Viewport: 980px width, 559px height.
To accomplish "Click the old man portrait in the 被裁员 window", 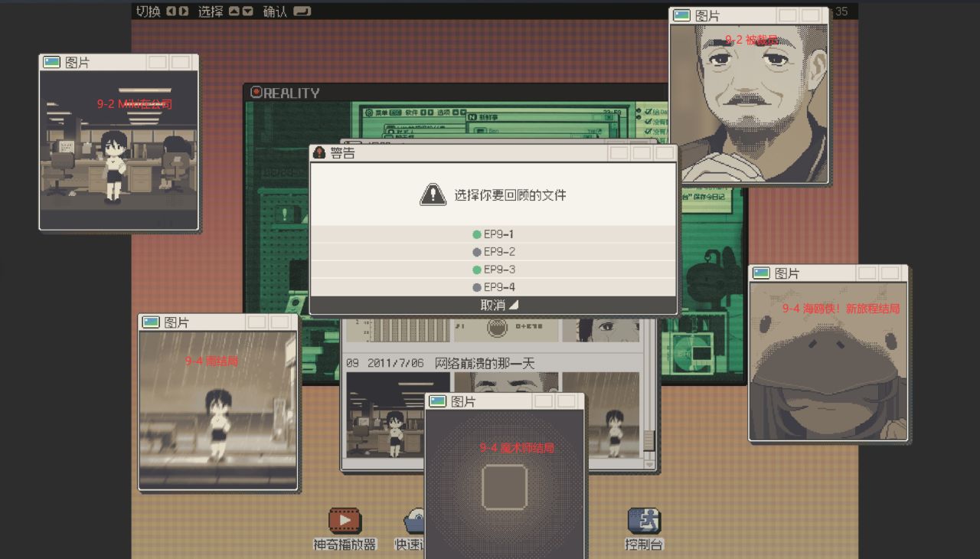I will (749, 103).
